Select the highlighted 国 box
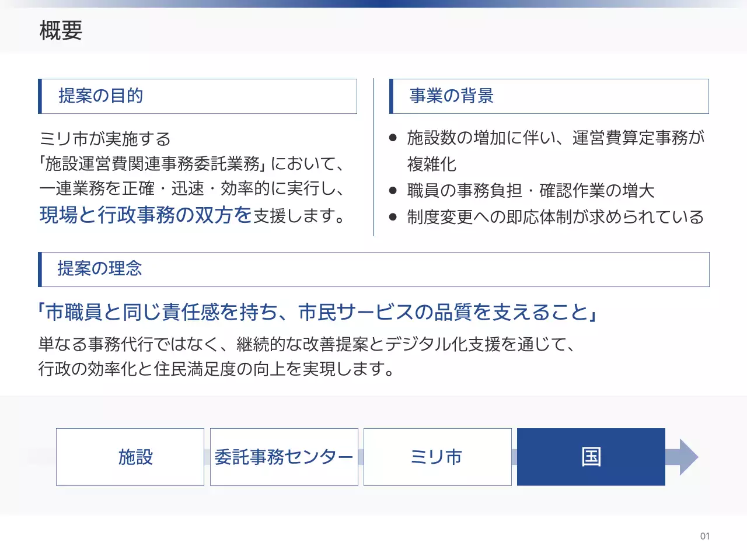 (x=591, y=456)
